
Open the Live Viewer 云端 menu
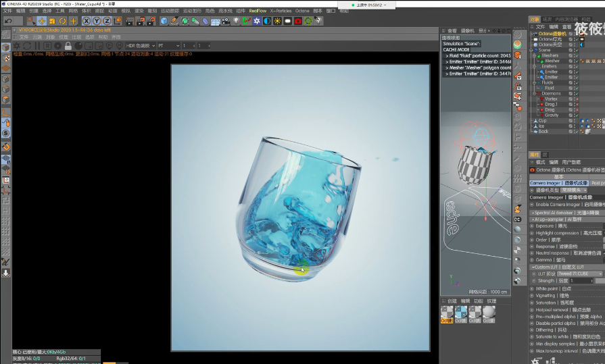coord(37,37)
